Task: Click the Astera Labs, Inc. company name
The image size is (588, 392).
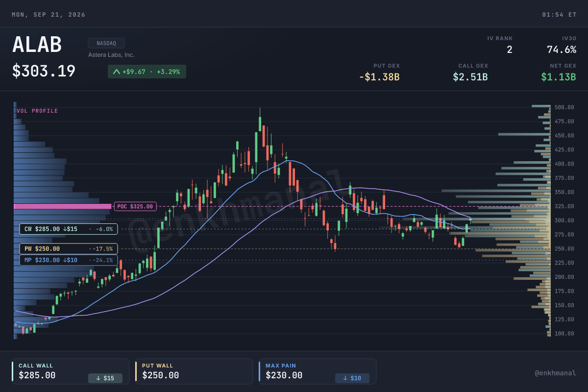Action: (111, 55)
